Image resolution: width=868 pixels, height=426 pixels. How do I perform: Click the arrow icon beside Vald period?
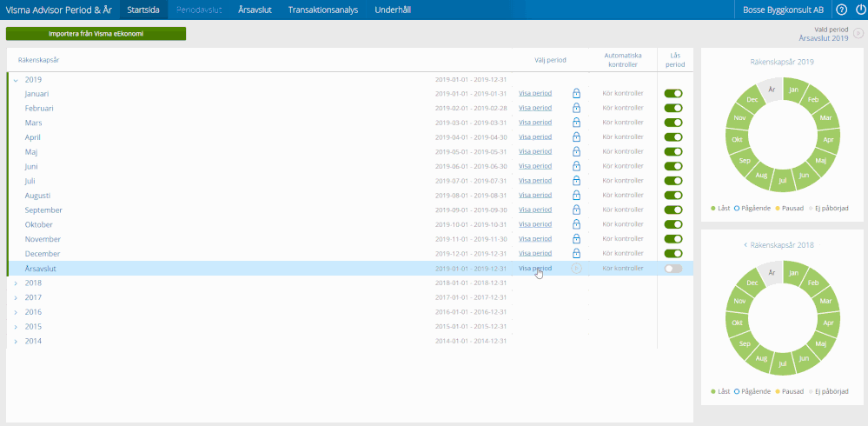(x=858, y=34)
